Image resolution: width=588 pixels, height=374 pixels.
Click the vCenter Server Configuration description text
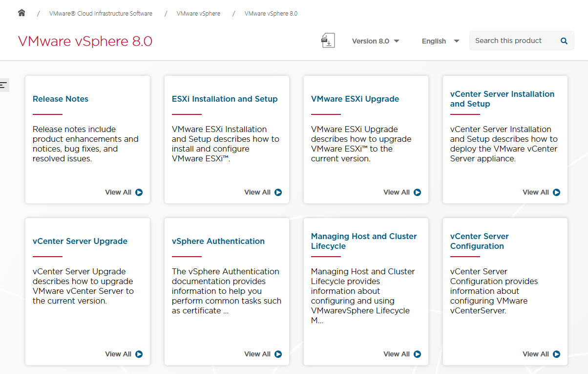pyautogui.click(x=494, y=291)
